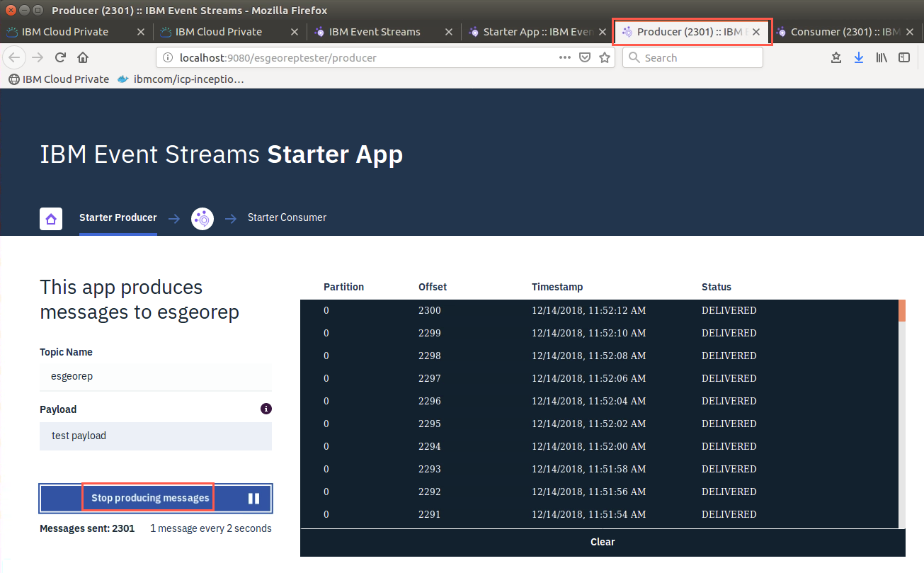This screenshot has width=924, height=573.
Task: Click the message table scrollbar thumb
Action: coord(902,310)
